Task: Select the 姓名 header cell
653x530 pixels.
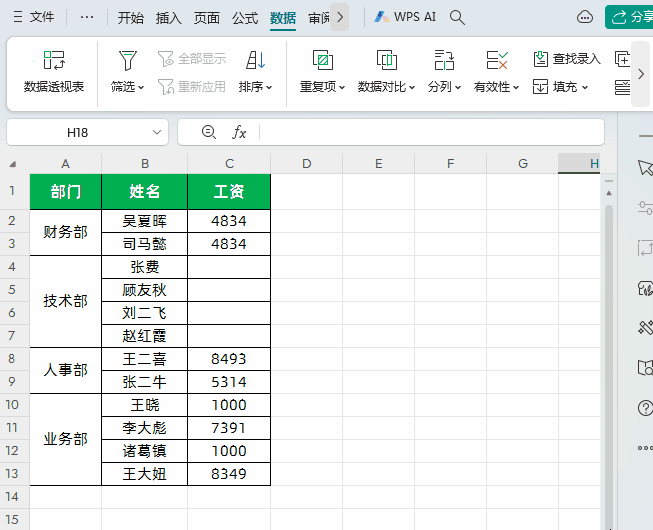Action: pyautogui.click(x=145, y=192)
